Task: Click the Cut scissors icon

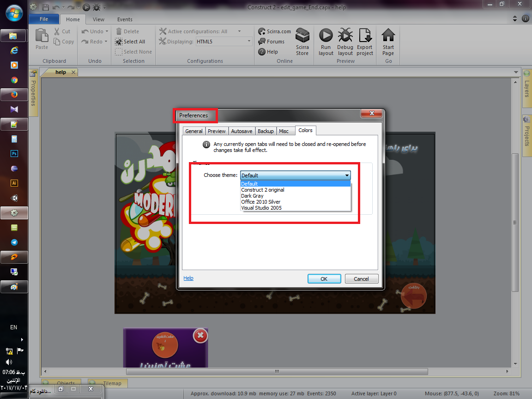Action: click(x=57, y=31)
